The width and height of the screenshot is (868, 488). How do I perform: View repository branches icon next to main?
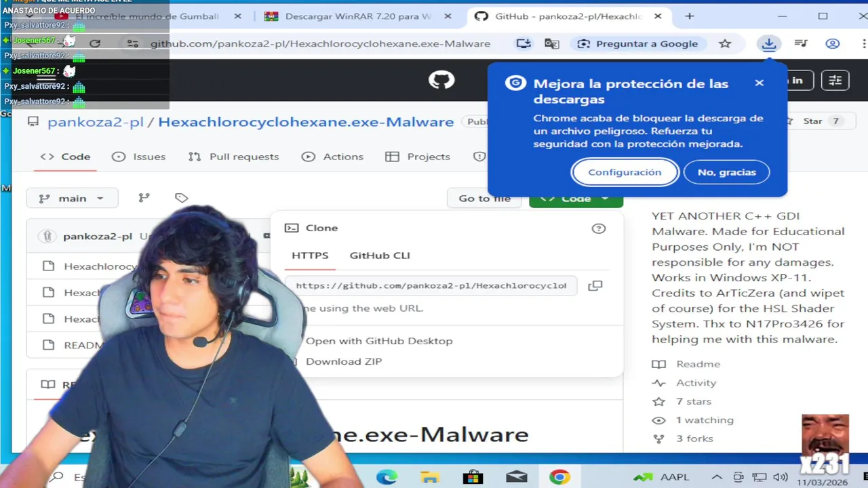(144, 198)
